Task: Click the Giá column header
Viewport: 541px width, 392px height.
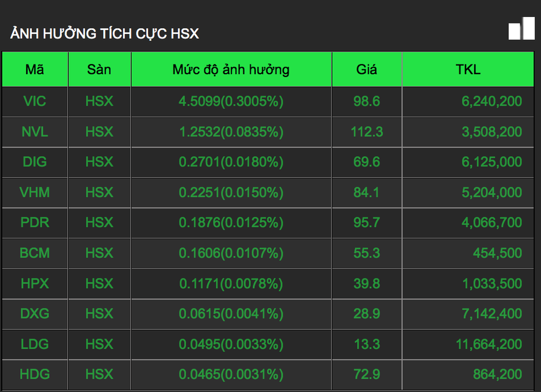Action: tap(367, 70)
